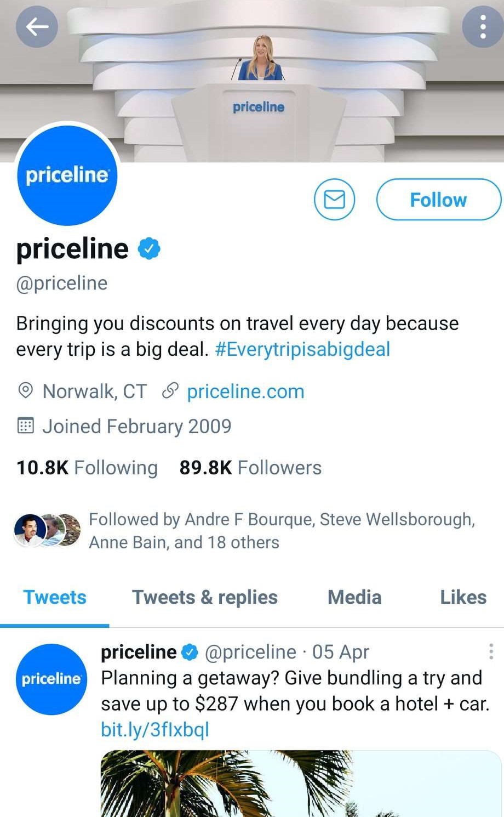Click the link chain icon beside priceline.com
The width and height of the screenshot is (504, 817).
click(x=170, y=391)
